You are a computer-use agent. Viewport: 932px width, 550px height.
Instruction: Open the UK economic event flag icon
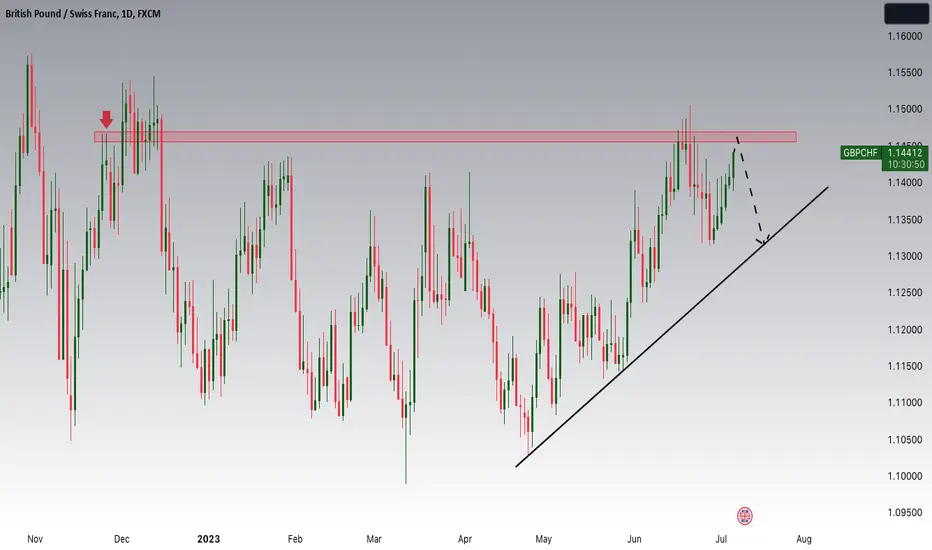745,516
